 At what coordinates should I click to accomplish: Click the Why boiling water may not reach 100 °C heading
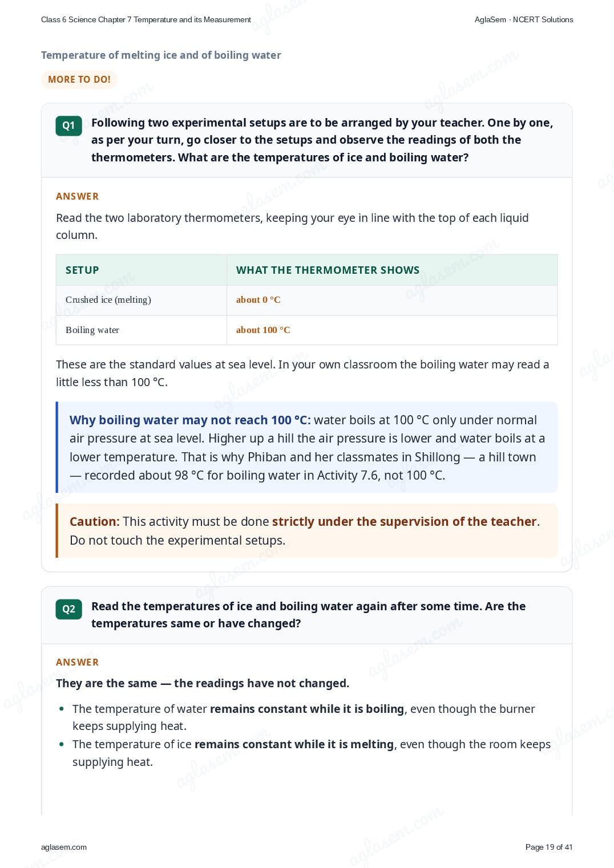pos(190,420)
